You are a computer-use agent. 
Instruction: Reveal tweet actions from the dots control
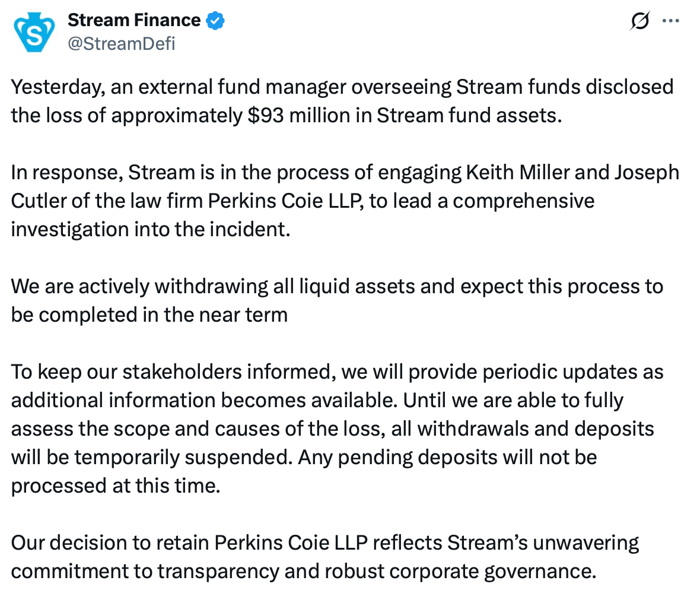click(671, 20)
